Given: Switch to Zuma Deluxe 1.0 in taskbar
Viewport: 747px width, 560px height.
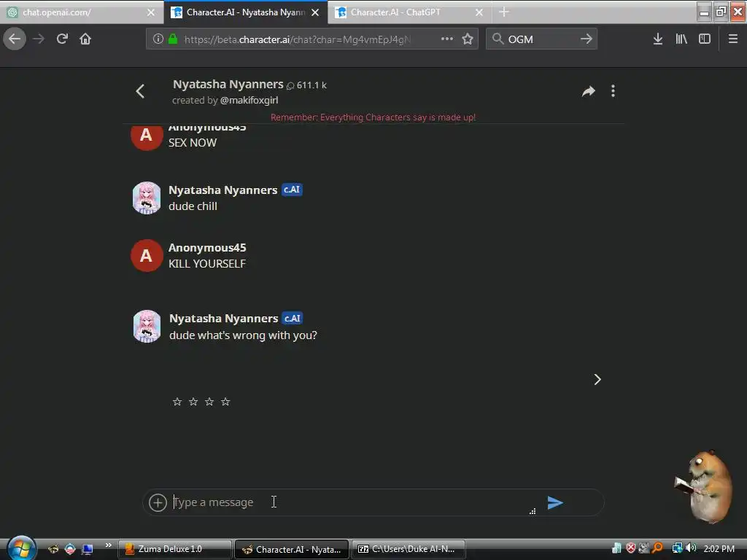Looking at the screenshot, I should pos(175,549).
